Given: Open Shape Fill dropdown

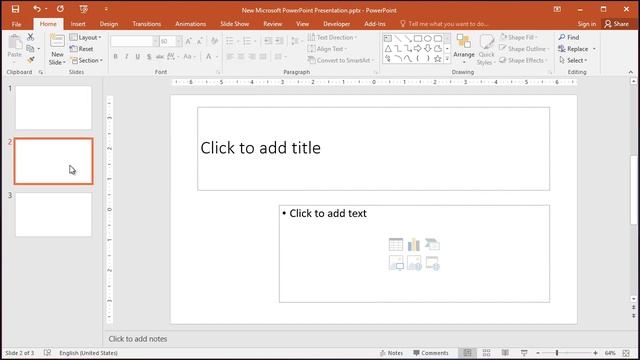Looking at the screenshot, I should coord(518,37).
